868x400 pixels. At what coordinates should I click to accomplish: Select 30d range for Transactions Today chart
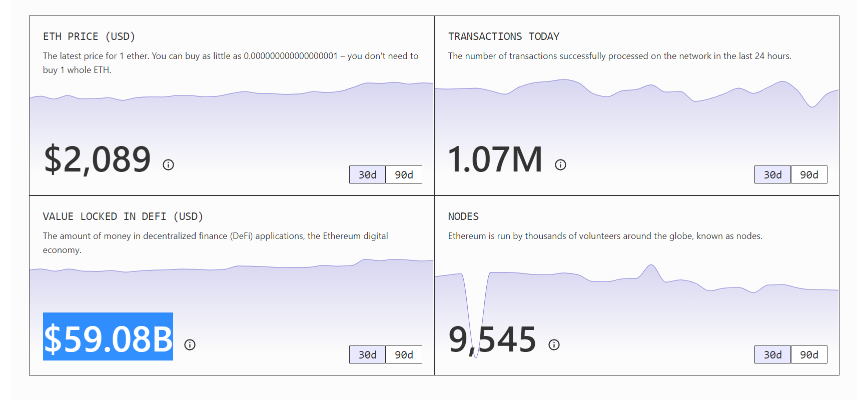coord(773,174)
